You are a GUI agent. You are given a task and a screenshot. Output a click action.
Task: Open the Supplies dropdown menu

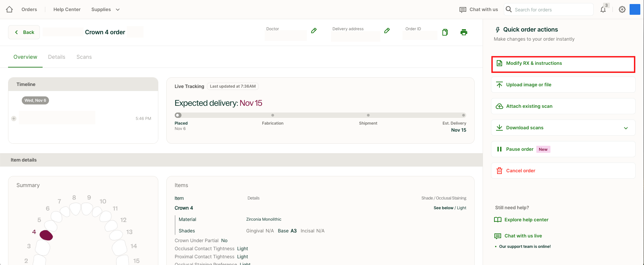(x=105, y=9)
